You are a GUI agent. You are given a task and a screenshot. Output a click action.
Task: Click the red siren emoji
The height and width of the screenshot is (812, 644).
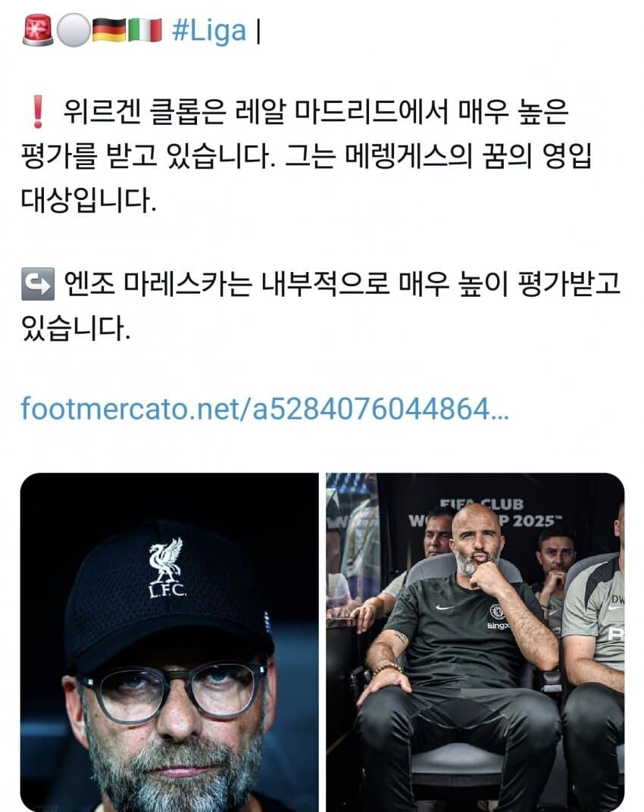37,30
